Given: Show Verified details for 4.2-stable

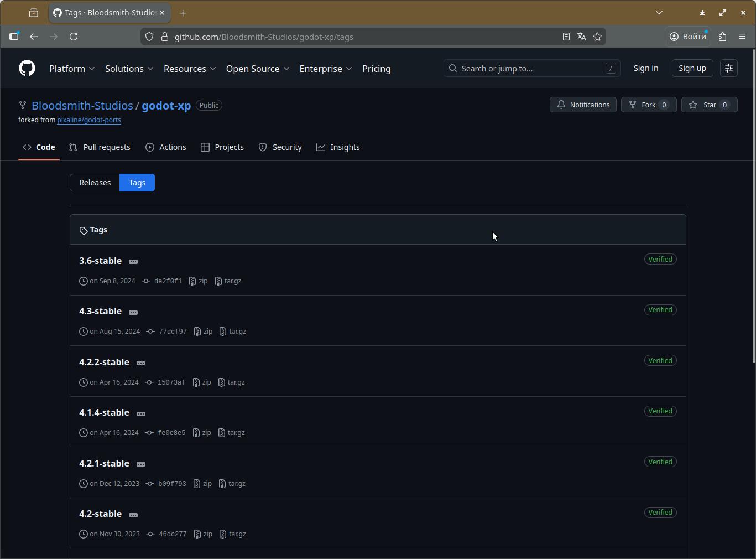Looking at the screenshot, I should point(660,513).
